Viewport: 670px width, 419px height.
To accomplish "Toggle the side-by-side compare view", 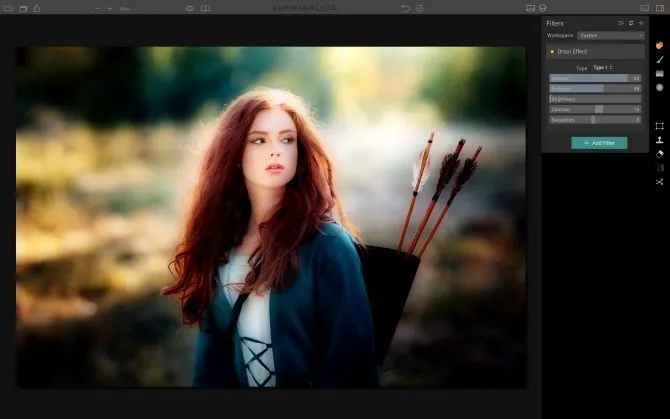I will (205, 8).
